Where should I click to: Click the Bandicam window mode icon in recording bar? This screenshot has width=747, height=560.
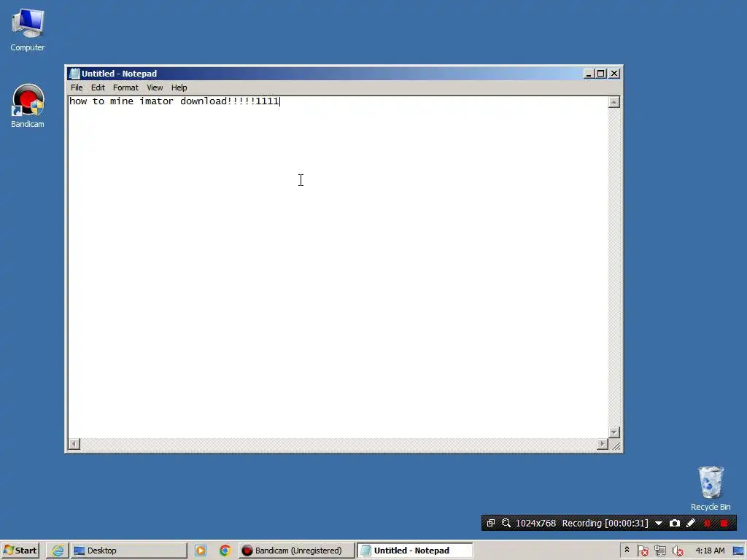point(491,523)
